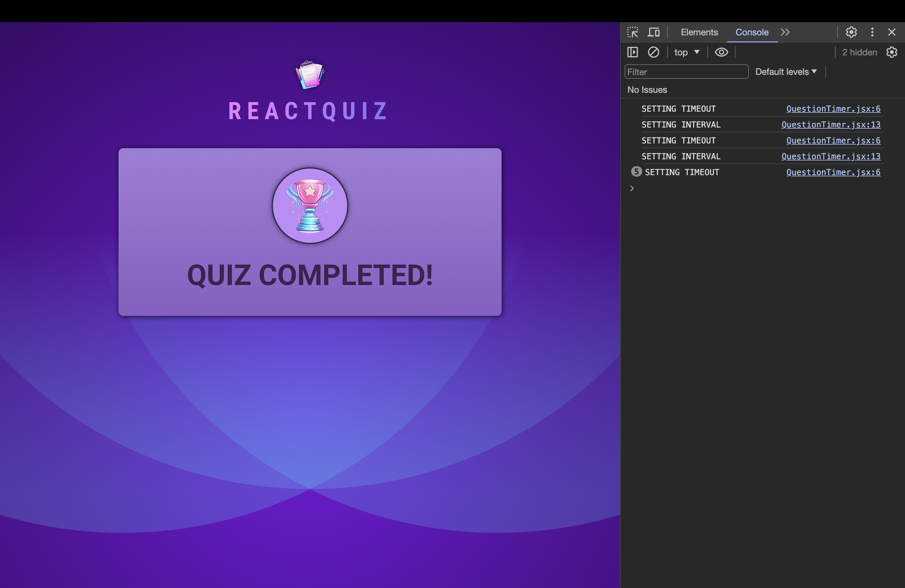Show more DevTools tabs via double chevron
The height and width of the screenshot is (588, 905).
coord(785,32)
